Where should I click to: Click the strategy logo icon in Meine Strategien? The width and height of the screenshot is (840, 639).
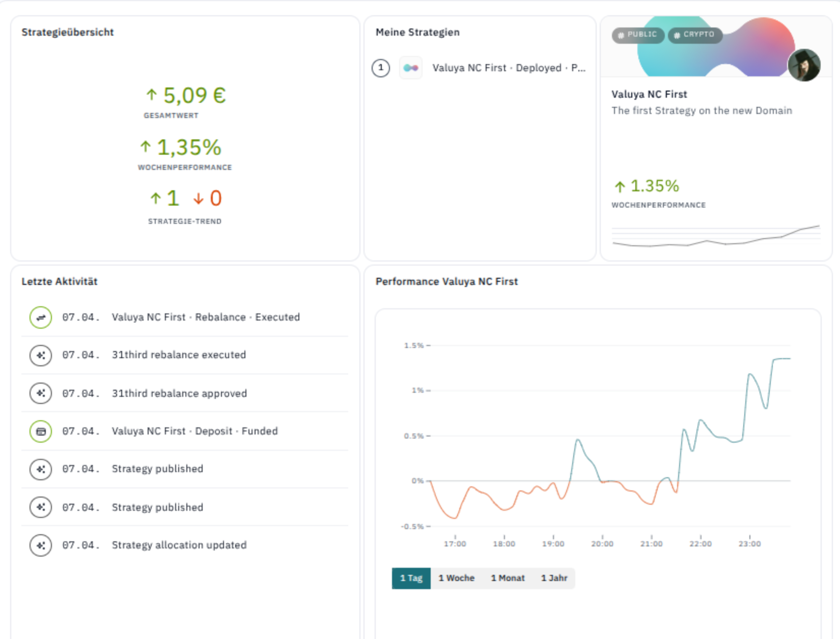[x=411, y=68]
